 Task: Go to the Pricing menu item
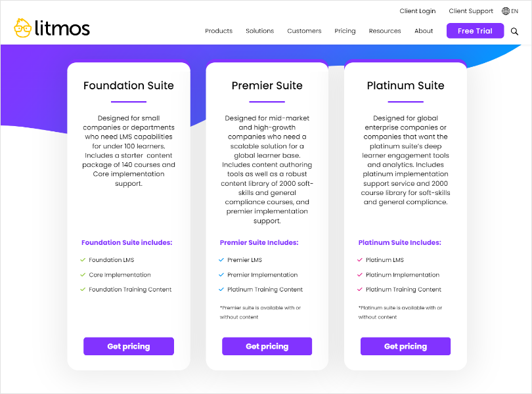[345, 31]
